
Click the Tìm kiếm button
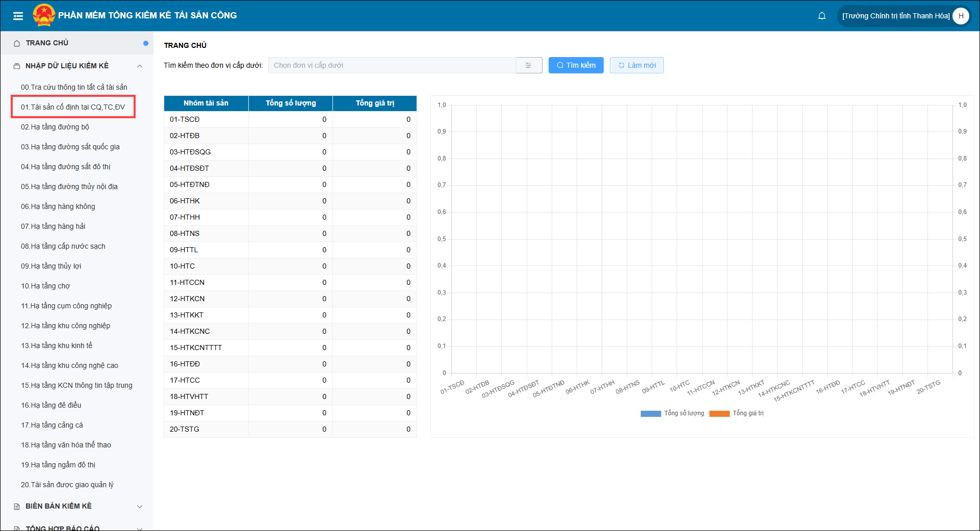576,65
